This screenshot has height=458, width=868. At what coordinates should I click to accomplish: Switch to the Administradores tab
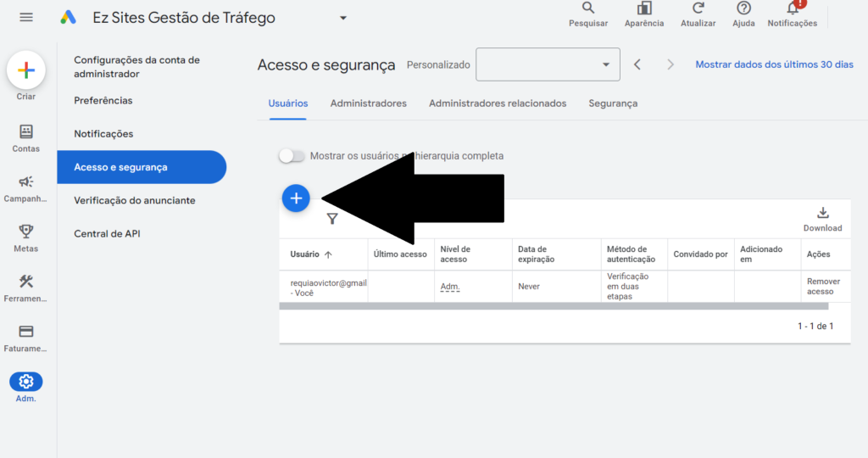click(368, 103)
